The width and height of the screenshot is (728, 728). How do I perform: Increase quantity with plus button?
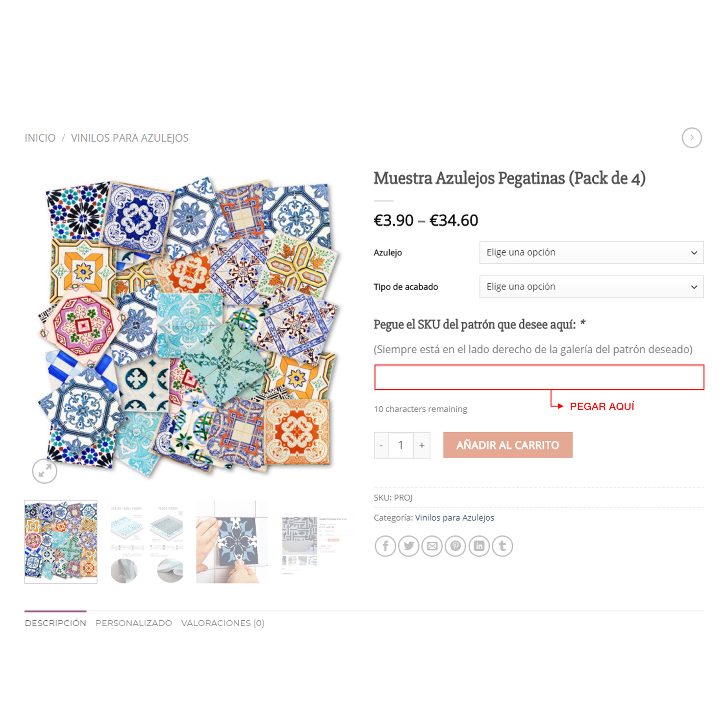coord(422,445)
